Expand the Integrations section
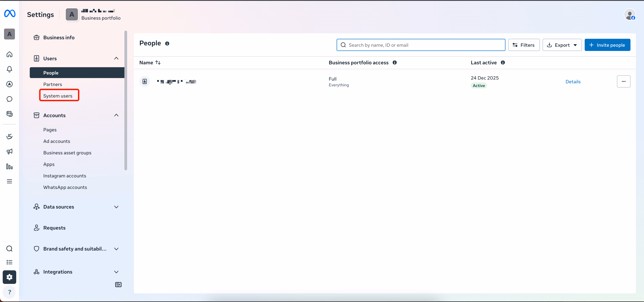 pos(116,272)
